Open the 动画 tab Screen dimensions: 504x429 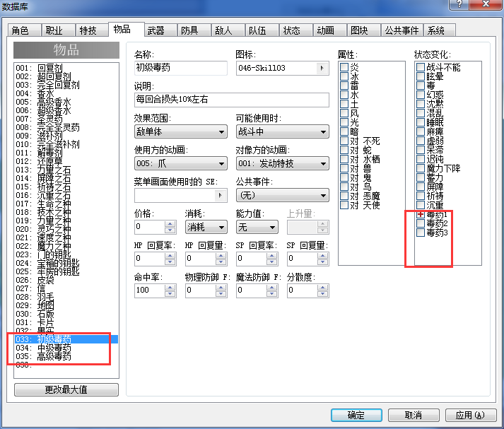pyautogui.click(x=329, y=30)
